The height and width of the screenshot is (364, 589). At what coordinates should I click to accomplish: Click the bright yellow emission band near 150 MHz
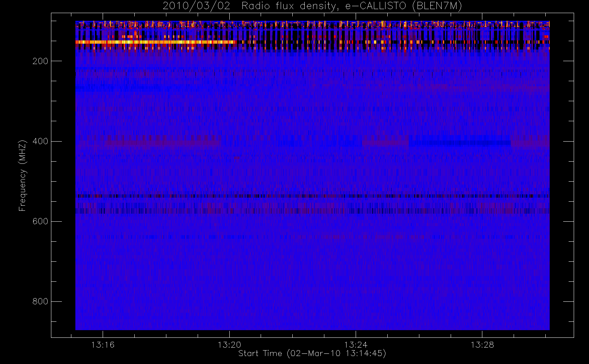pyautogui.click(x=156, y=42)
